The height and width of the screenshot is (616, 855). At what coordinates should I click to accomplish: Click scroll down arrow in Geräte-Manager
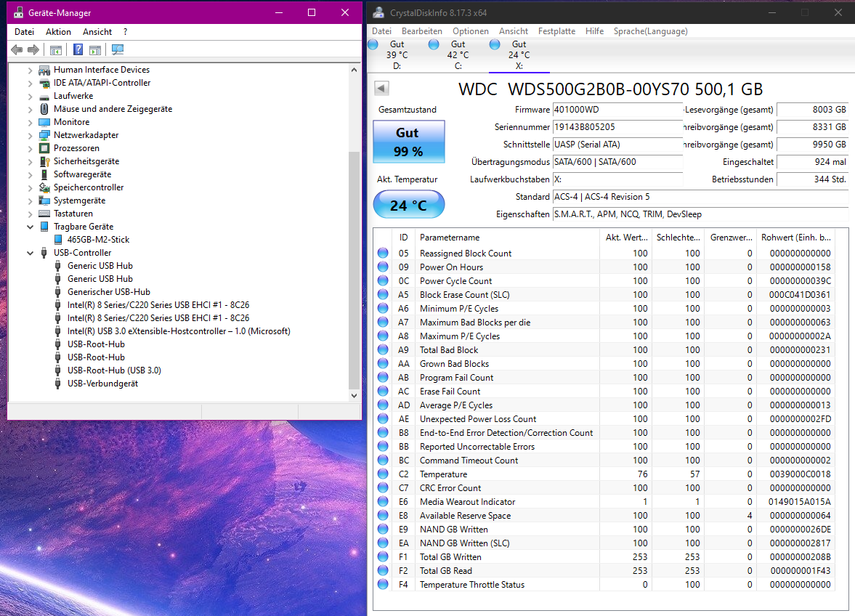(354, 396)
